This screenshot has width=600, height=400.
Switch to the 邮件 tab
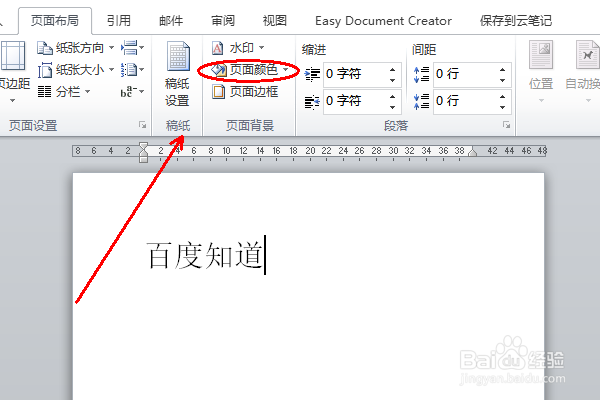coord(171,21)
